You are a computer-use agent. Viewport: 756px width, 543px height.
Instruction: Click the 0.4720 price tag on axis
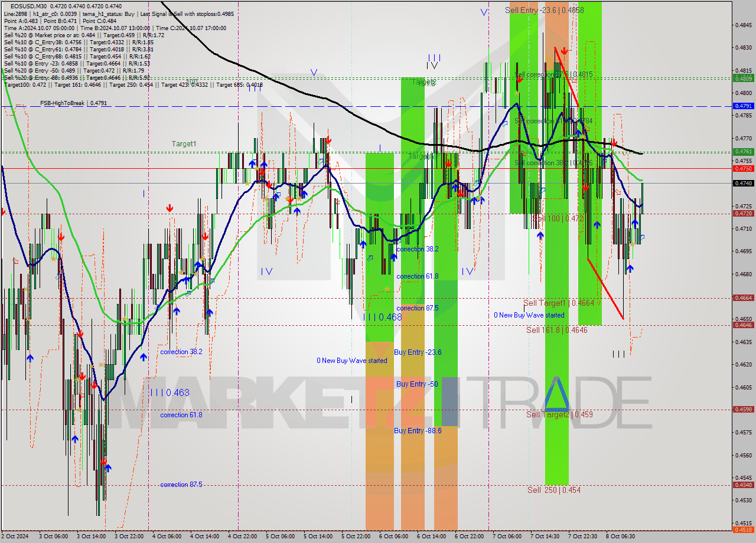[743, 214]
